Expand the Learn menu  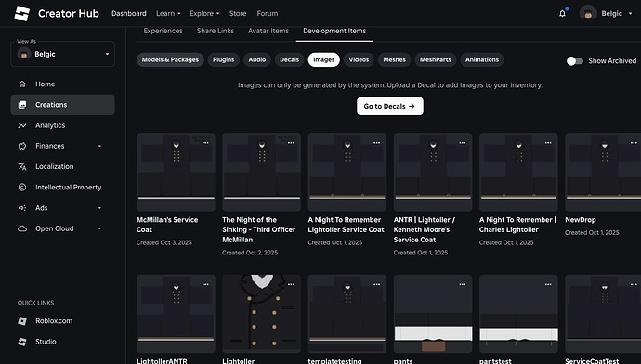168,14
